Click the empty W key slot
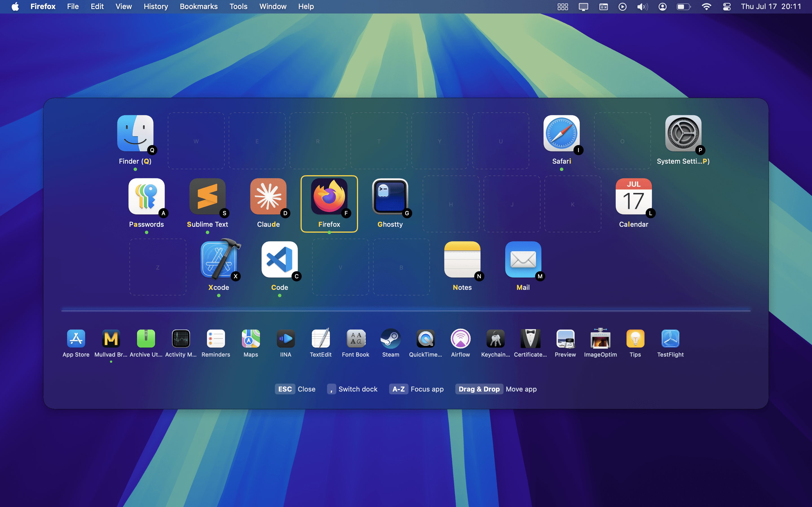 click(x=196, y=141)
